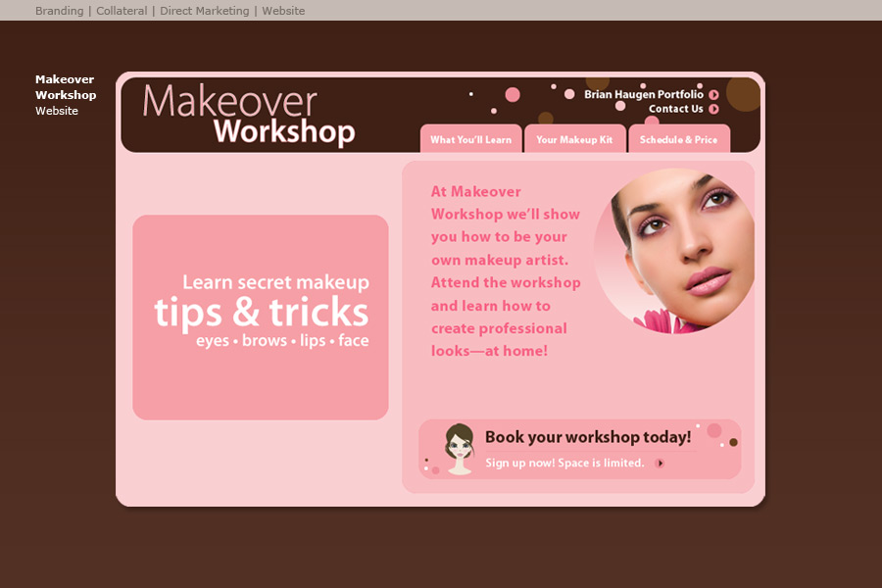Screen dimensions: 882x588
Task: Open the Schedule & Price tab
Action: (678, 139)
